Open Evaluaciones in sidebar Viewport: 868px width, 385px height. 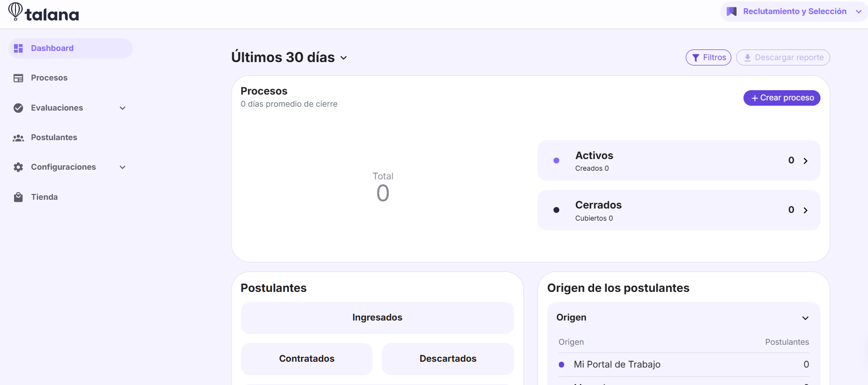pyautogui.click(x=70, y=108)
